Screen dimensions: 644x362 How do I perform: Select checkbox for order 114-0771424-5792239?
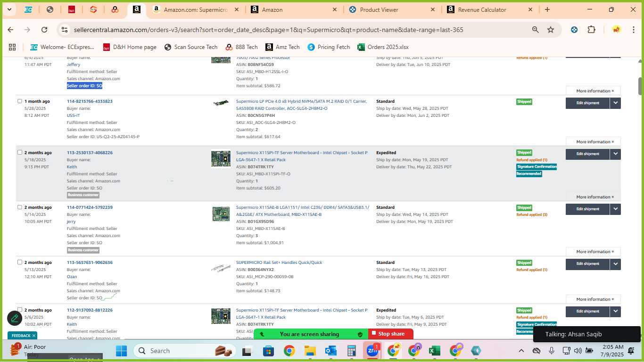tap(20, 207)
